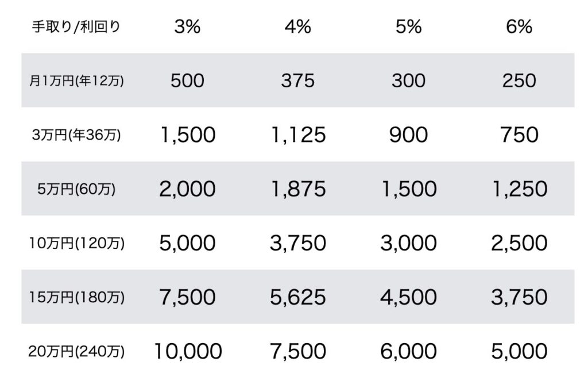
Task: Select the 6% column header
Action: (x=519, y=26)
